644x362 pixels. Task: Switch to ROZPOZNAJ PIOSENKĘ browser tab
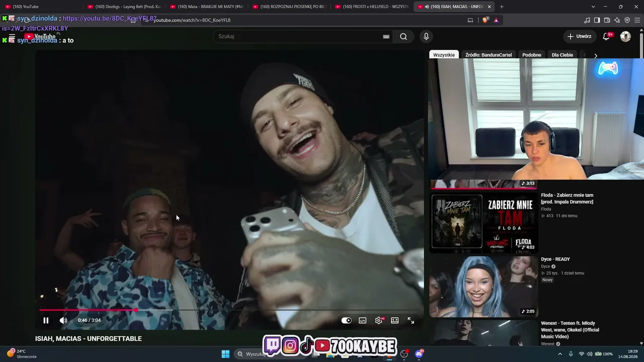coord(289,7)
